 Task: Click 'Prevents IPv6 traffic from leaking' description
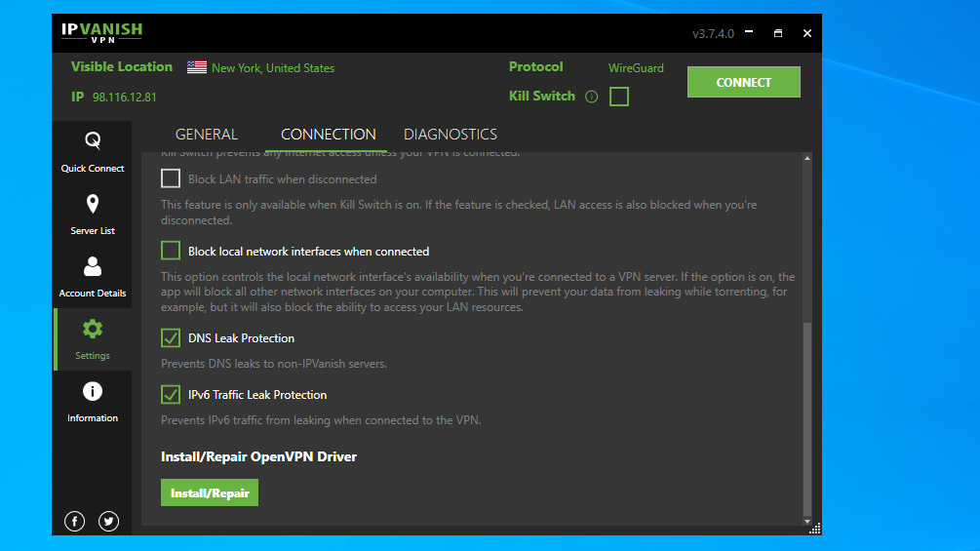(321, 420)
